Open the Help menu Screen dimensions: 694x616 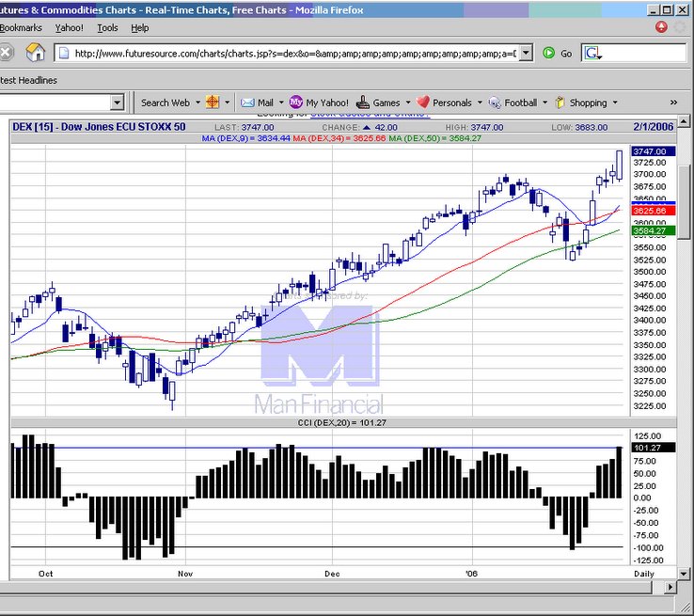pyautogui.click(x=140, y=28)
